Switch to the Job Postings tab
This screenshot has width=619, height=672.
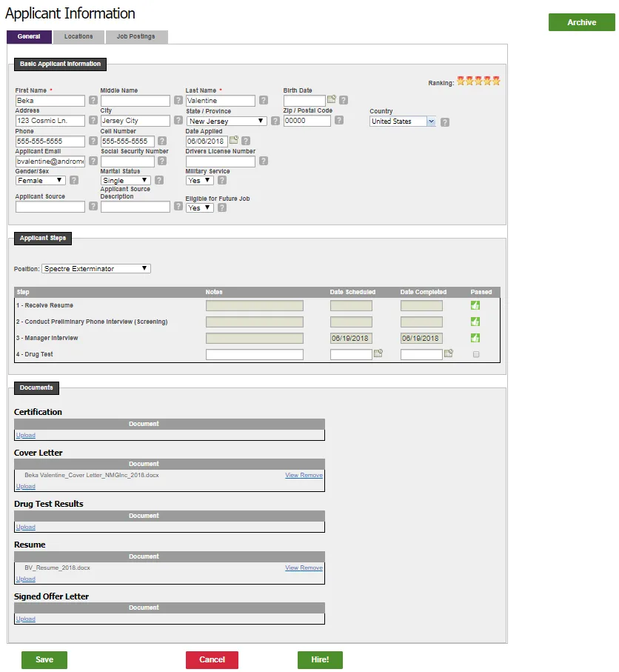tap(136, 37)
